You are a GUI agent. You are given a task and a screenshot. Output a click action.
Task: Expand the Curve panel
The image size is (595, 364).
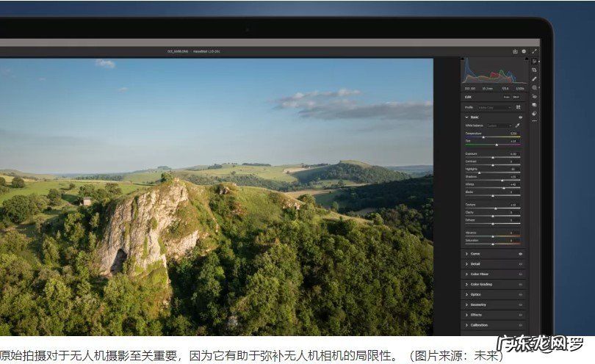coord(466,254)
